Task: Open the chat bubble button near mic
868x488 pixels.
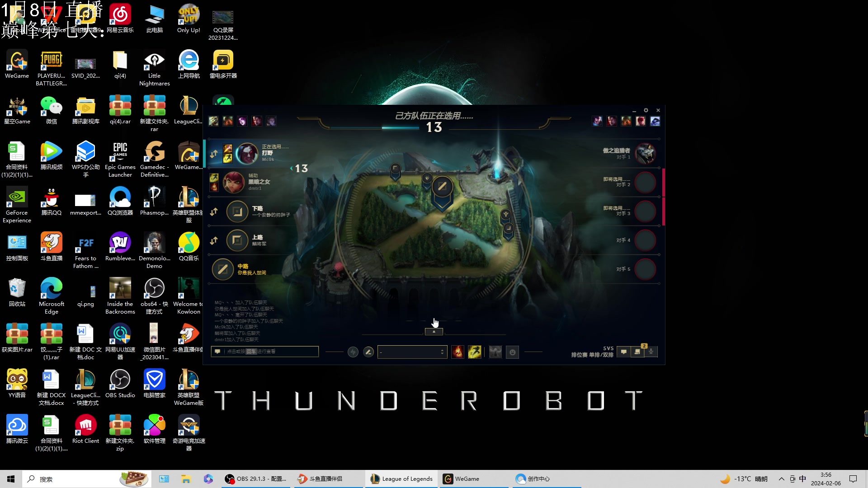Action: coord(624,352)
